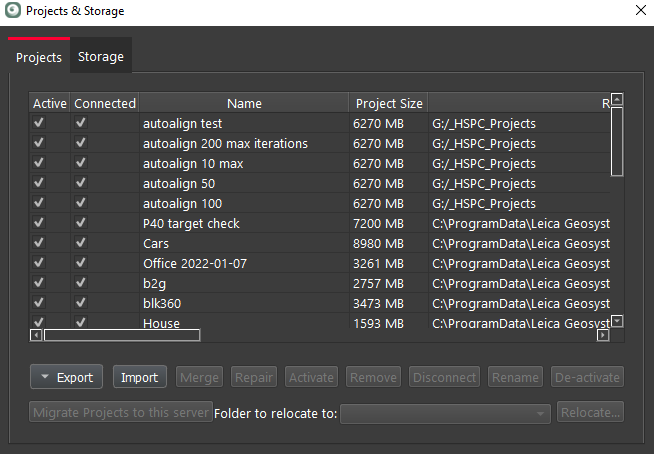The width and height of the screenshot is (654, 454).
Task: Sort by the Name column header
Action: tap(244, 103)
